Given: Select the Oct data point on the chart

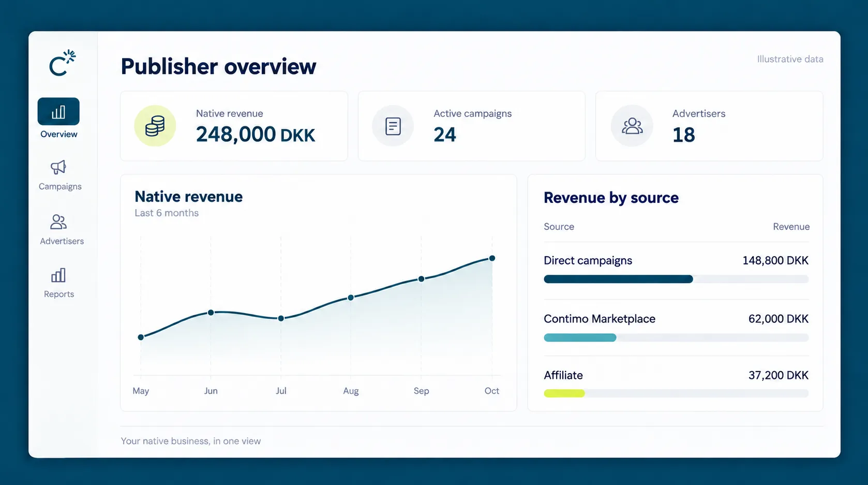Looking at the screenshot, I should (492, 258).
